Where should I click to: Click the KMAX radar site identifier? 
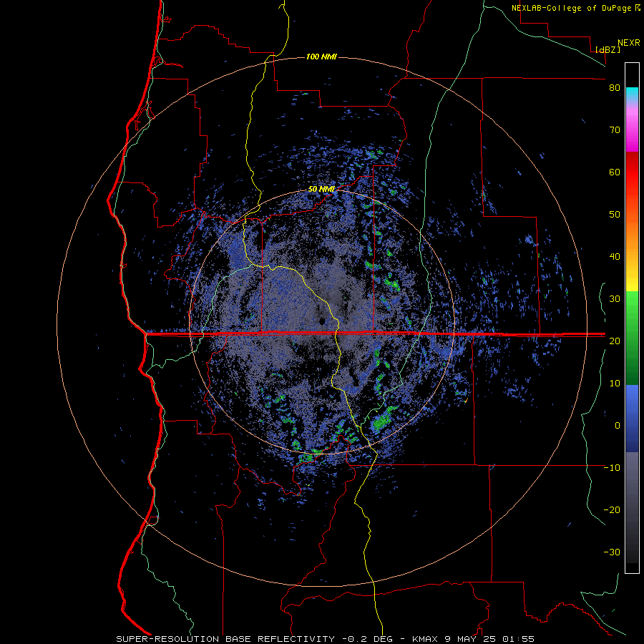coord(424,639)
